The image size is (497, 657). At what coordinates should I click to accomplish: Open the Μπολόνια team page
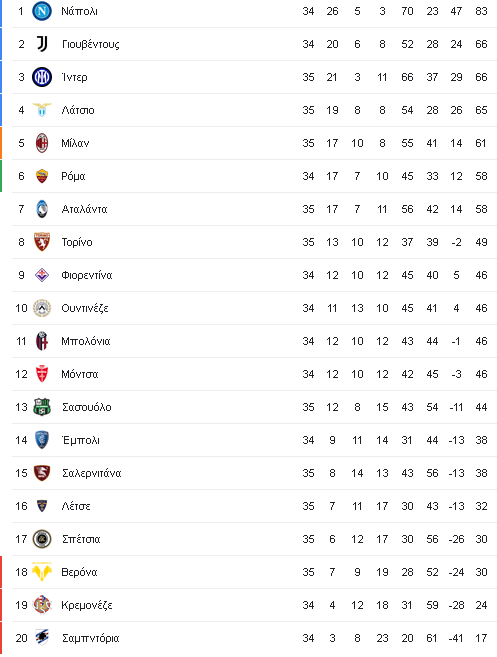(85, 341)
